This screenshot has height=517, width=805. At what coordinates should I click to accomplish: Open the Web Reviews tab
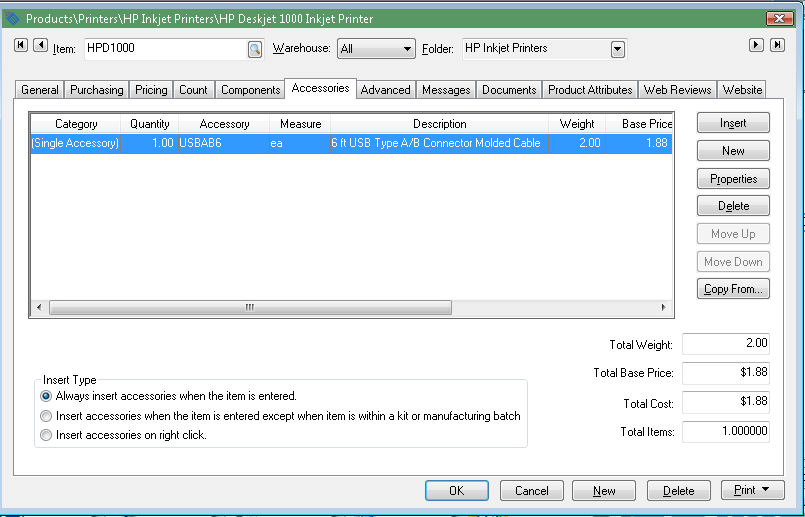pyautogui.click(x=677, y=90)
